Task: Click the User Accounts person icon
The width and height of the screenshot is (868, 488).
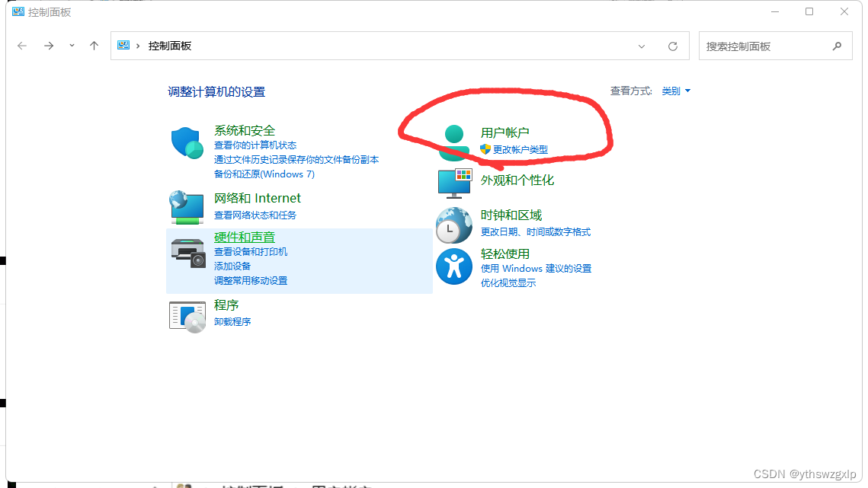Action: pyautogui.click(x=454, y=142)
